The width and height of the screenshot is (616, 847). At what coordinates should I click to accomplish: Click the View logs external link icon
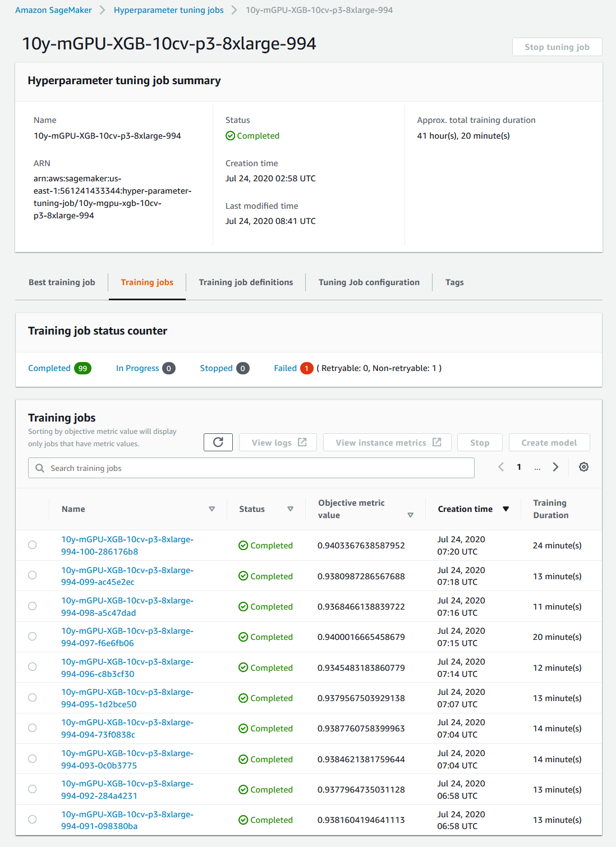tap(302, 442)
